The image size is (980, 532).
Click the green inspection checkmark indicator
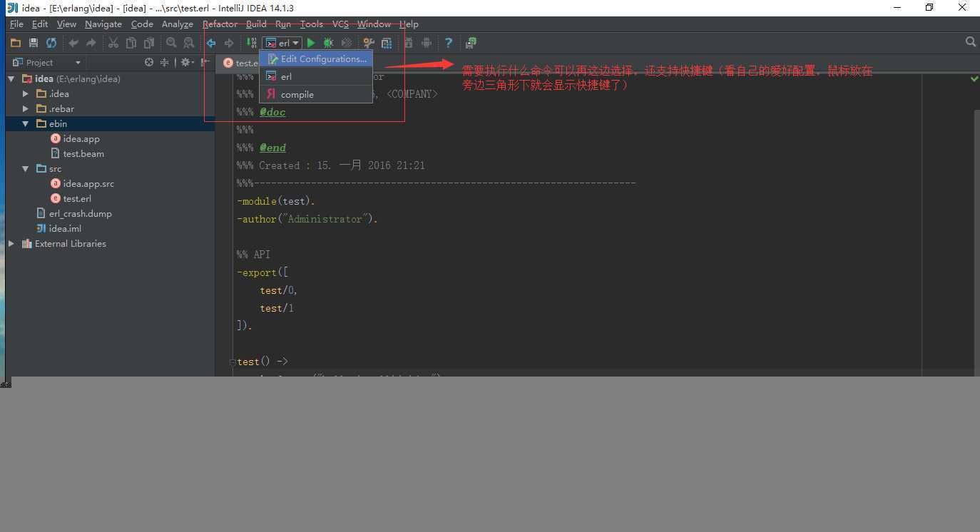tap(974, 79)
